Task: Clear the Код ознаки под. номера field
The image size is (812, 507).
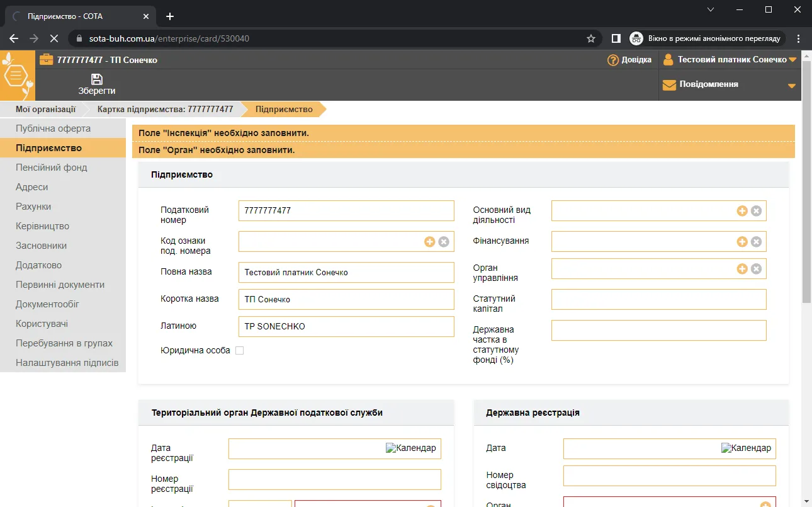Action: tap(444, 242)
